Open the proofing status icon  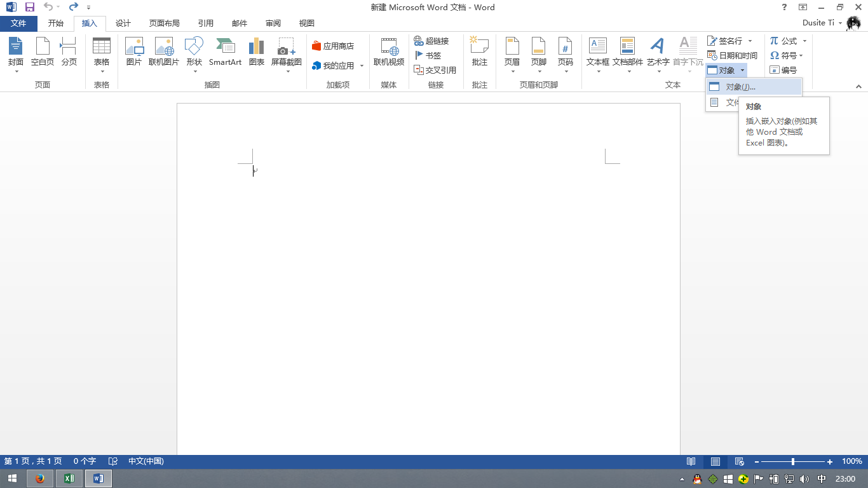[x=113, y=461]
